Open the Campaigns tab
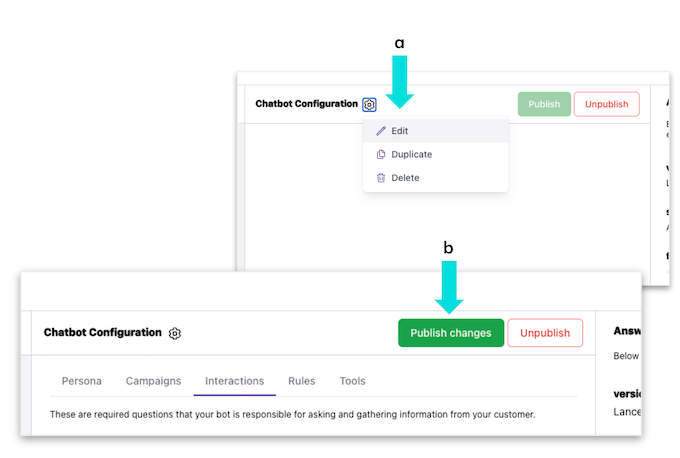This screenshot has width=680, height=458. pyautogui.click(x=153, y=381)
